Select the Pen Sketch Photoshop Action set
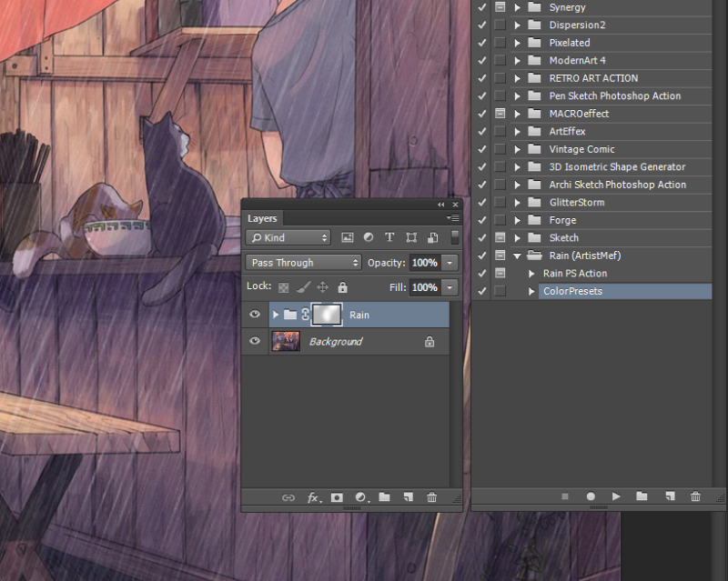Viewport: 728px width, 581px height. [x=615, y=95]
